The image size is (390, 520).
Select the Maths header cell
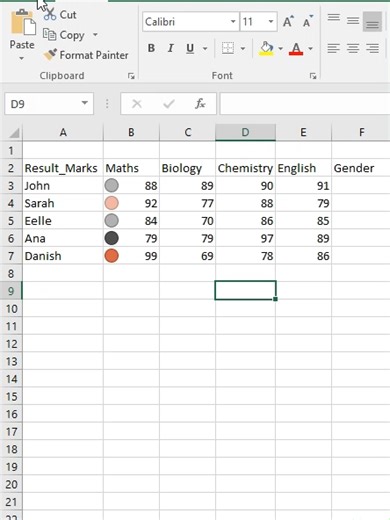(x=131, y=168)
